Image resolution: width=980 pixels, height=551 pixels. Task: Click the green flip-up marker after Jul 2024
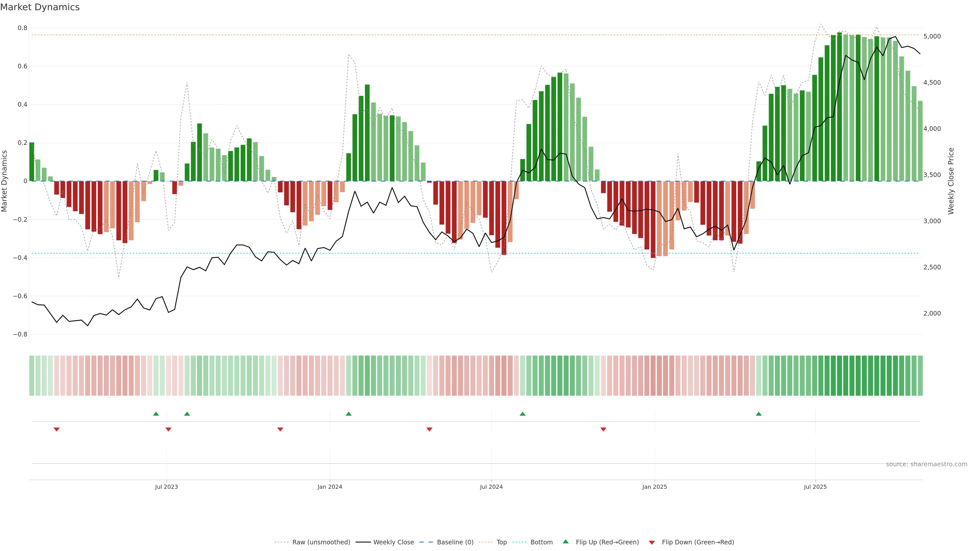tap(522, 414)
